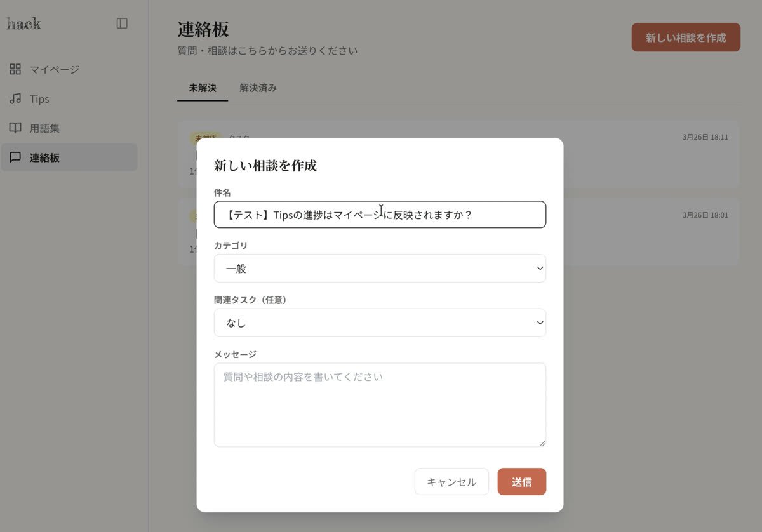Click into the メッセージ text area
The width and height of the screenshot is (762, 532).
(x=380, y=405)
